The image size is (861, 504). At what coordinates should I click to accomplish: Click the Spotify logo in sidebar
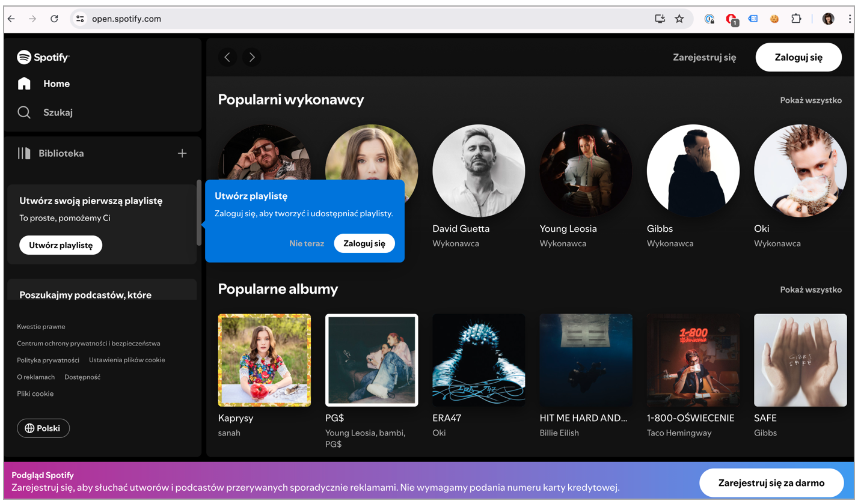pyautogui.click(x=43, y=57)
